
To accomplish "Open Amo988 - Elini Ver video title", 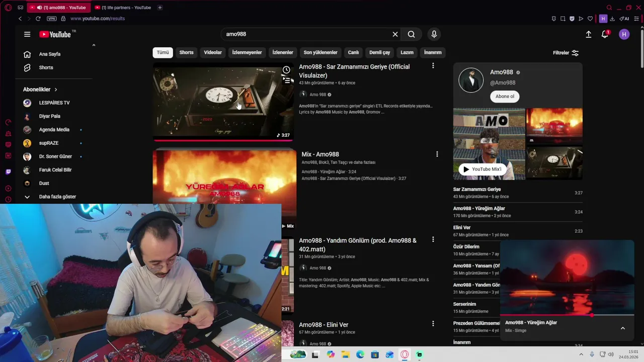I will (324, 325).
